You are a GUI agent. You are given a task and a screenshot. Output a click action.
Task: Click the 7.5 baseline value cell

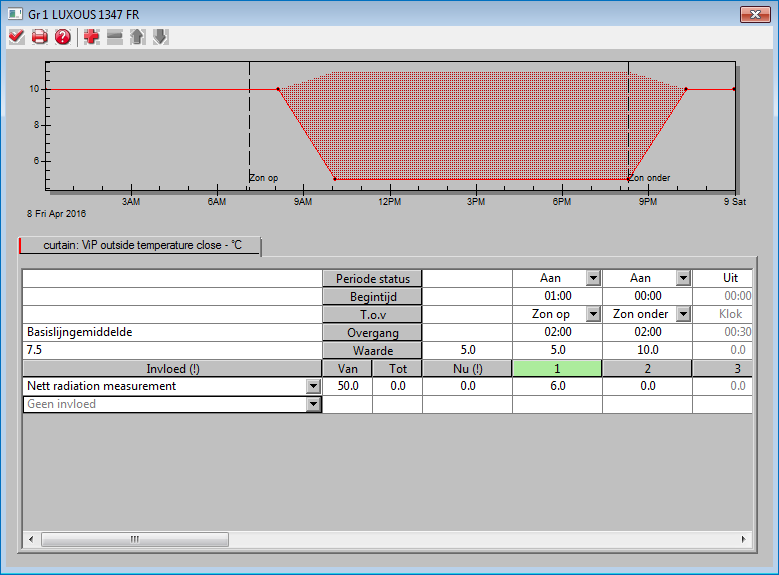coord(172,350)
